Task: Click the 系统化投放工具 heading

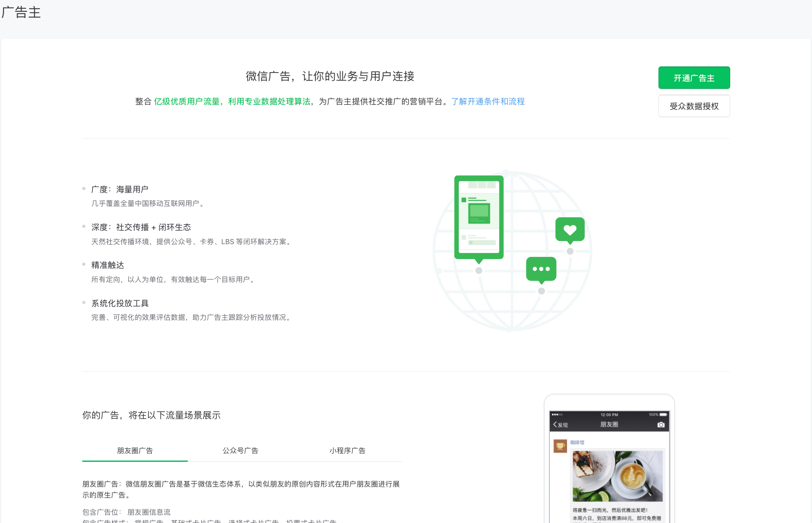Action: click(x=120, y=304)
